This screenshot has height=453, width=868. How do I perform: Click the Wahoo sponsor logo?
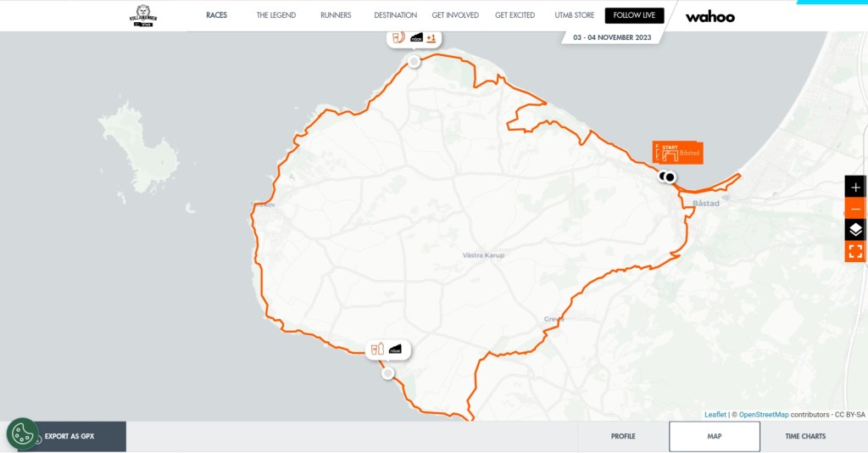(709, 16)
